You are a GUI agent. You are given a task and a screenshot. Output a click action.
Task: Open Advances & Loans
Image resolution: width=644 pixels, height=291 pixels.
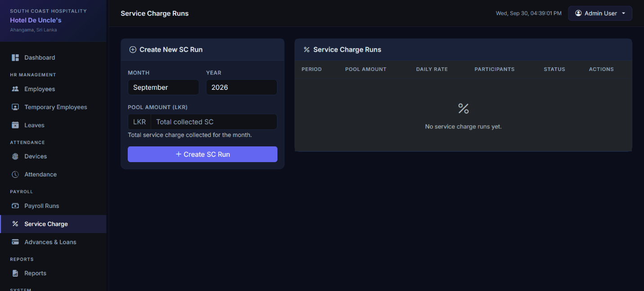[x=54, y=242]
